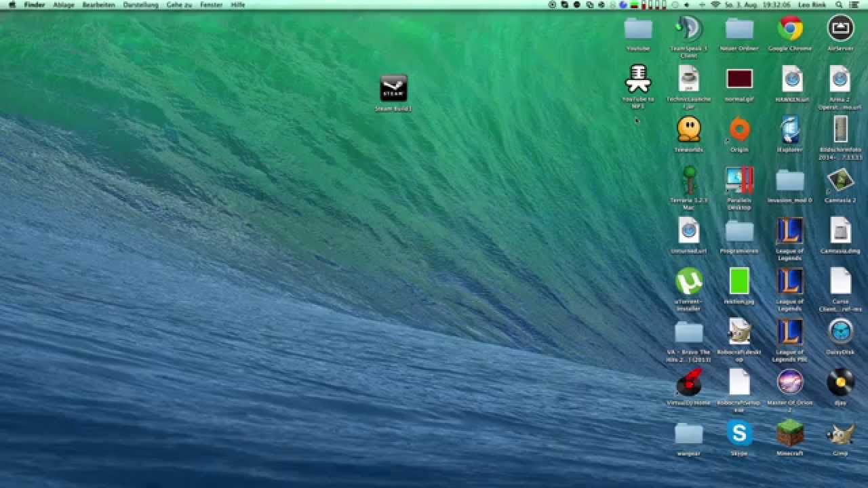Viewport: 868px width, 488px height.
Task: Launch Minecraft grass block icon
Action: pyautogui.click(x=790, y=433)
